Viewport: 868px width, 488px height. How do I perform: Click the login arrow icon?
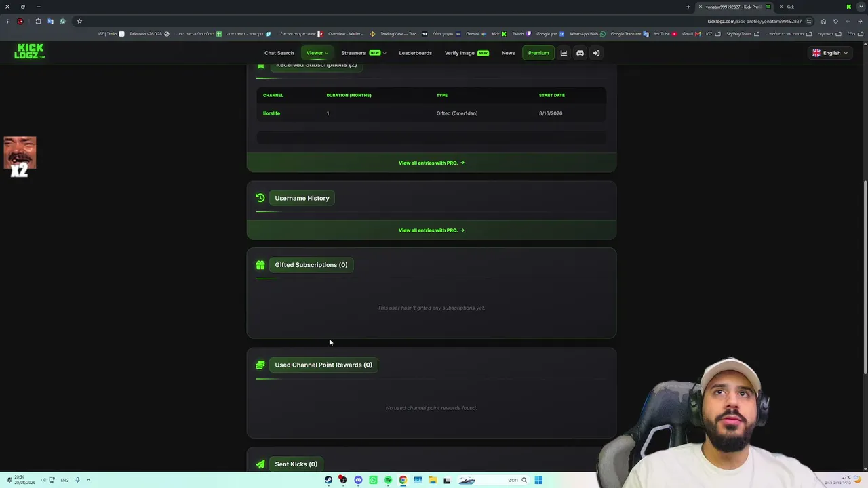point(596,53)
